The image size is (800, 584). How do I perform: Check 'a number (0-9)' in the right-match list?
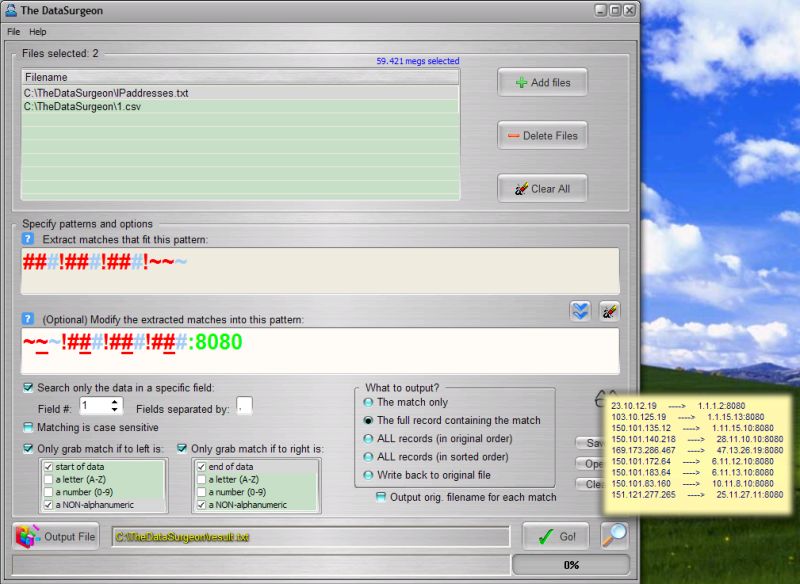(202, 492)
